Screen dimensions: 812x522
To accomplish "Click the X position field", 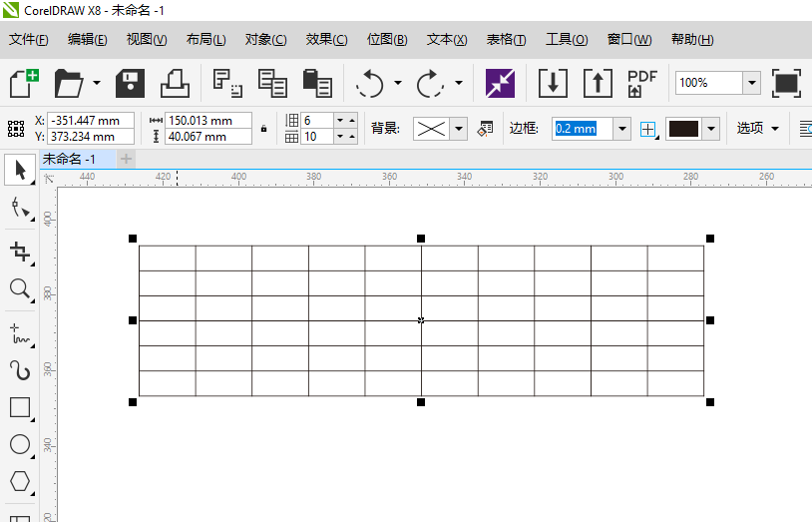I will (x=91, y=120).
